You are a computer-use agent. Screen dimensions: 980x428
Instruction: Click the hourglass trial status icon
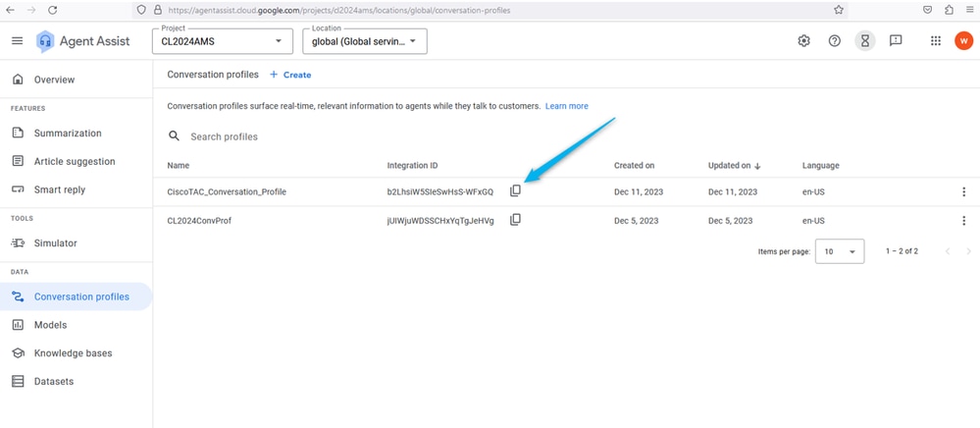pos(864,40)
